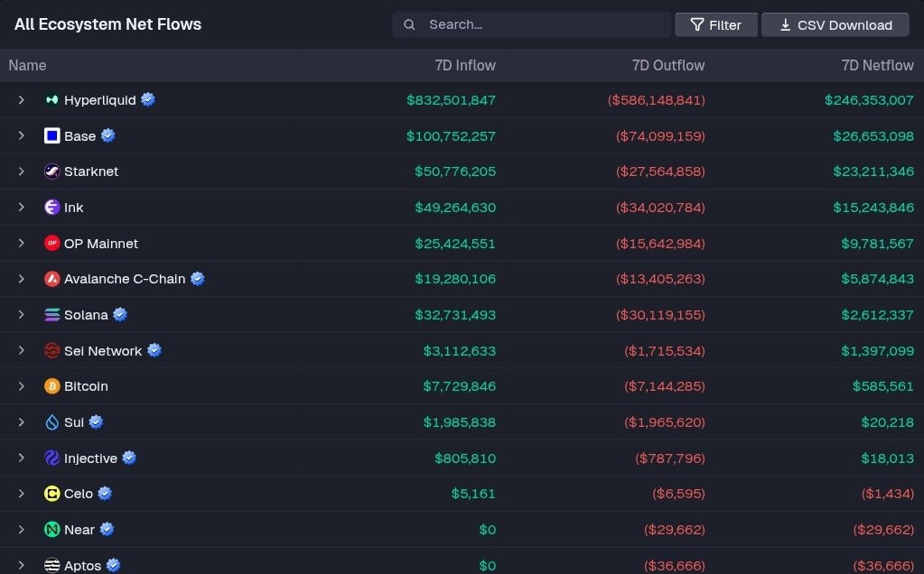Click Base outflow value ($74,099,159)
Viewport: 924px width, 574px height.
tap(660, 136)
